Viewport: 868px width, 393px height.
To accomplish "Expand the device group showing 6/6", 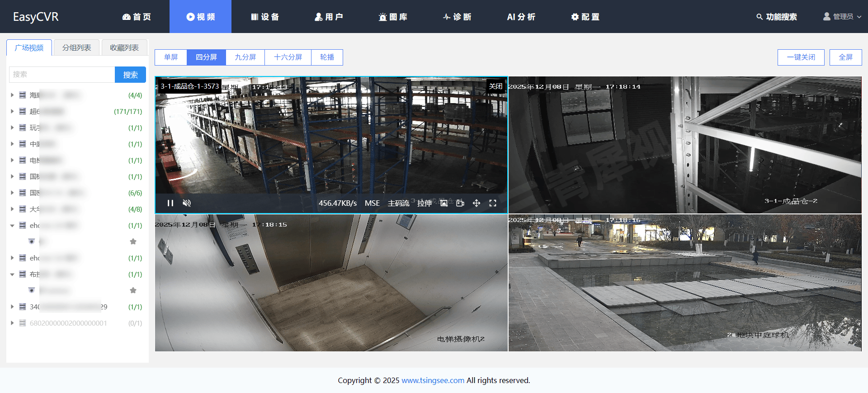I will click(x=12, y=193).
